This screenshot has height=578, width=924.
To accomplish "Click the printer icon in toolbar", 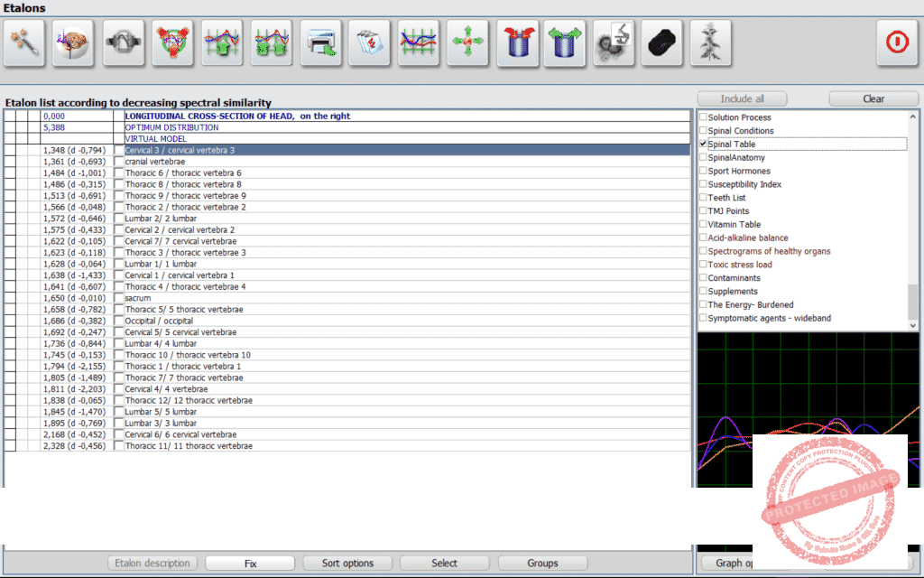I will point(320,42).
